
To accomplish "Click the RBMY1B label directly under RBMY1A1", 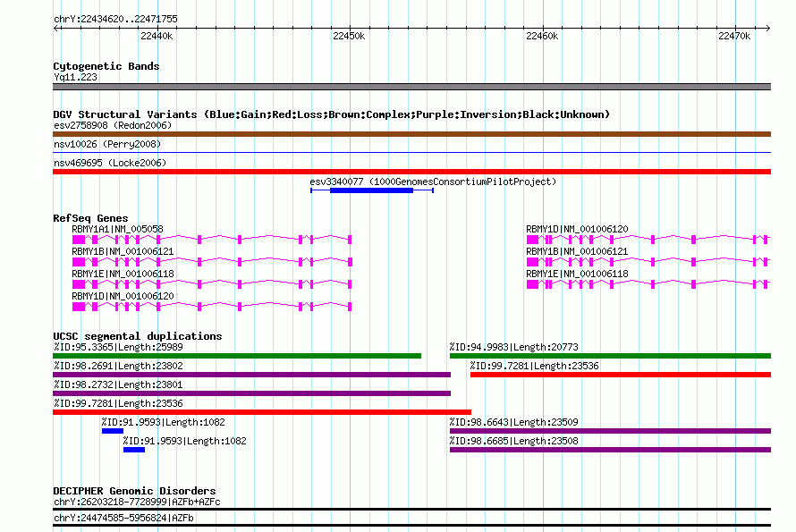I will coord(123,251).
